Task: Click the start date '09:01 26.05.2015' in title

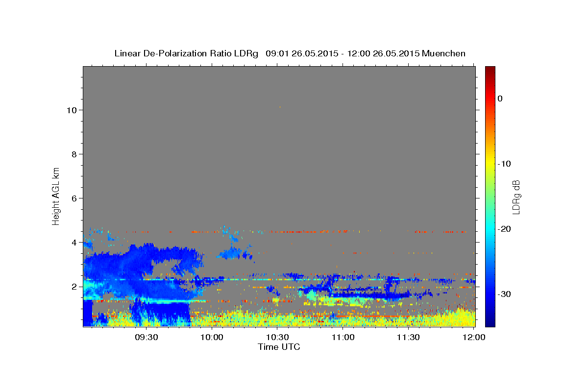Action: tap(301, 53)
